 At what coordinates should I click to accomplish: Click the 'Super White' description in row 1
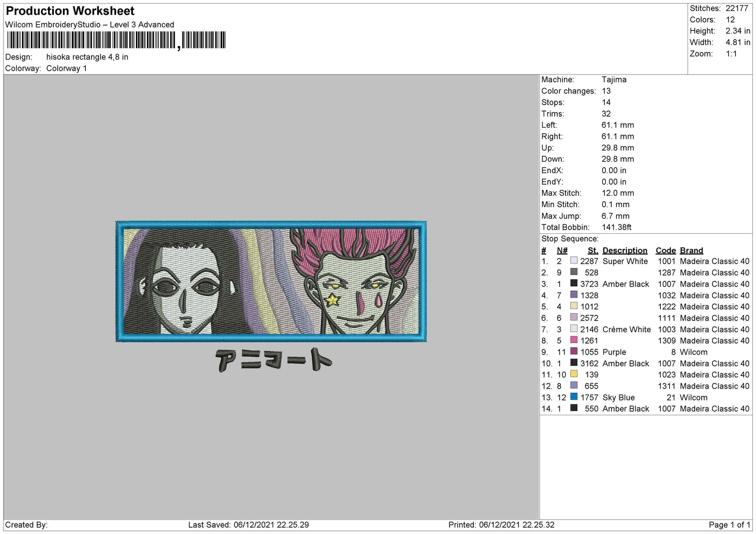(x=625, y=261)
